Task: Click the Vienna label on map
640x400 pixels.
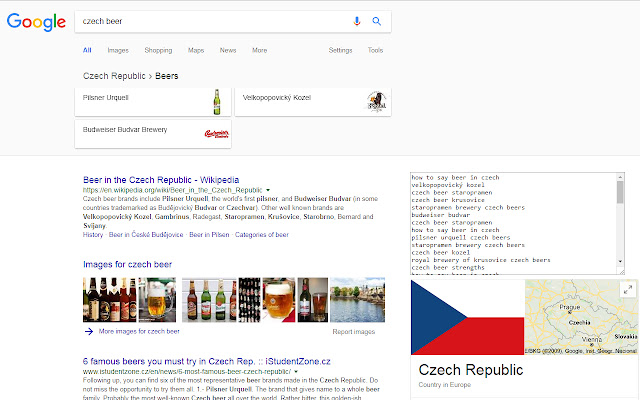Action: point(591,339)
